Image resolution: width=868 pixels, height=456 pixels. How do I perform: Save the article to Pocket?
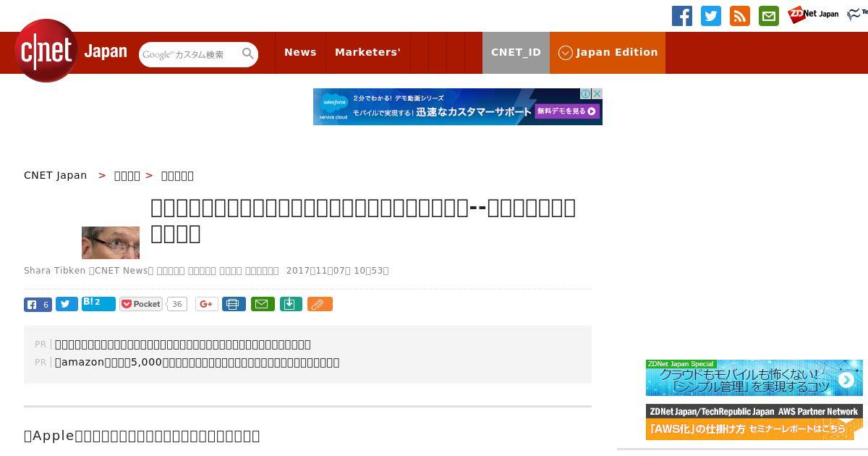(x=141, y=304)
